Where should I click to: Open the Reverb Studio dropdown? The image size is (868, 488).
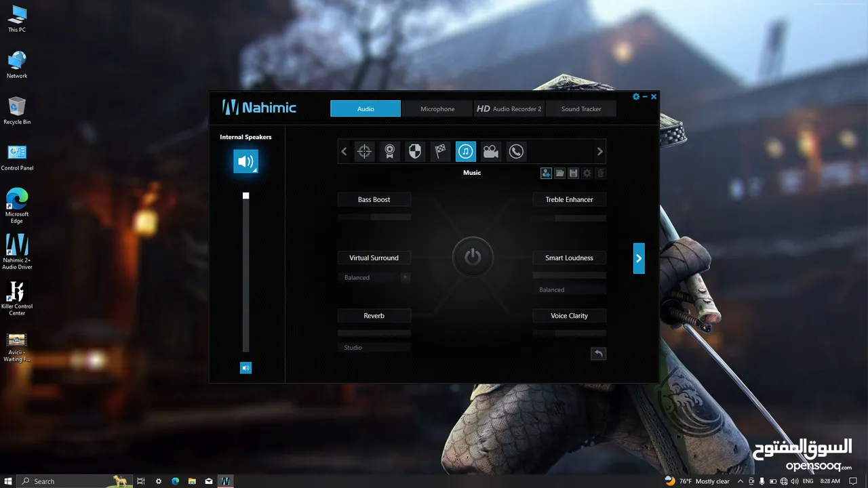(374, 348)
